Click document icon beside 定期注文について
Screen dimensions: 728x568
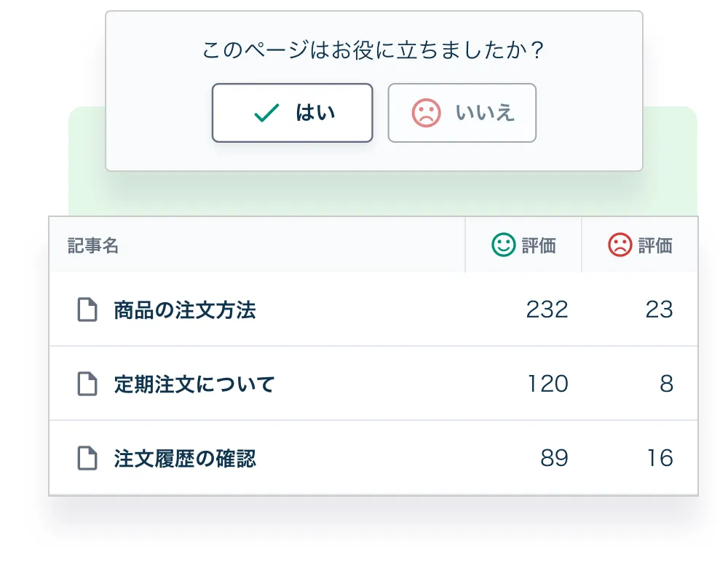(87, 384)
